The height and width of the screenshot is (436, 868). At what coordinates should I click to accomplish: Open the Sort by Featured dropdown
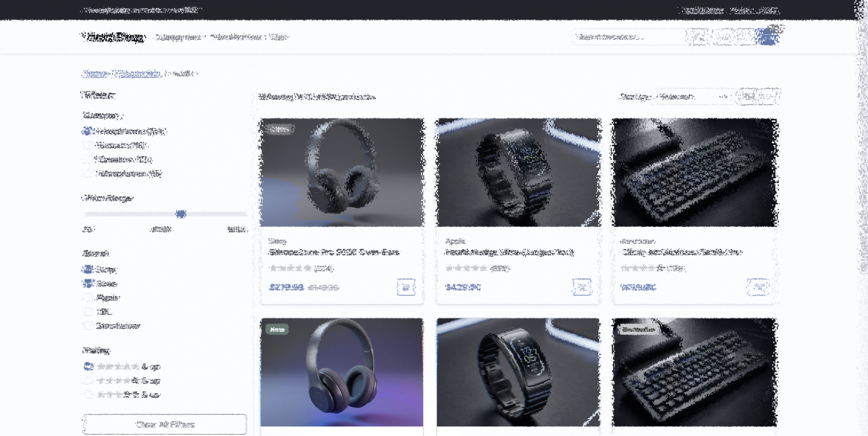(x=692, y=97)
